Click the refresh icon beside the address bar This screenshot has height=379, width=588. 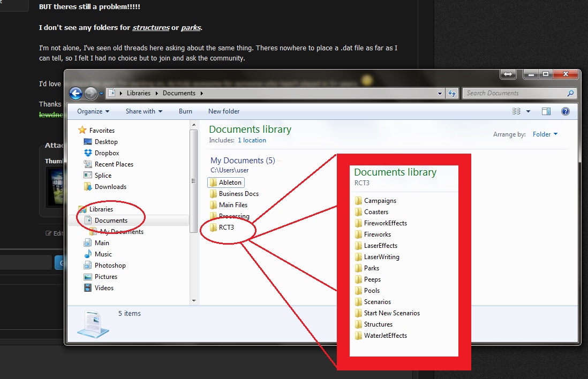[x=453, y=93]
